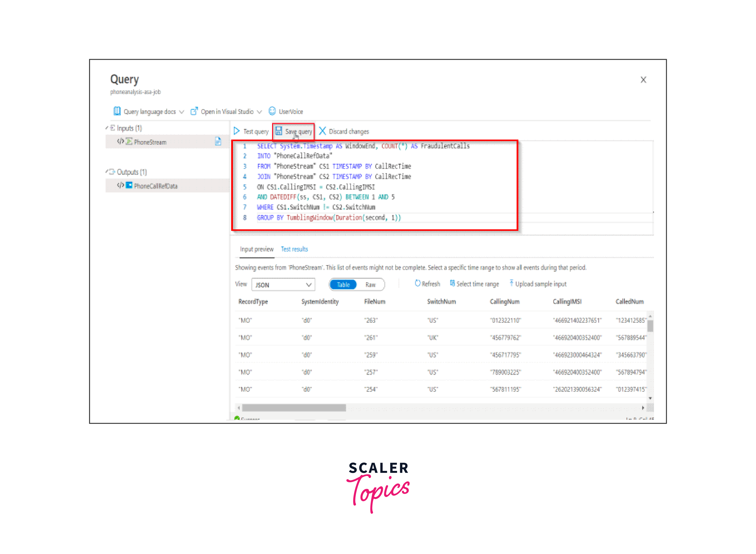Expand the Query language docs chevron
The height and width of the screenshot is (554, 756).
[182, 112]
